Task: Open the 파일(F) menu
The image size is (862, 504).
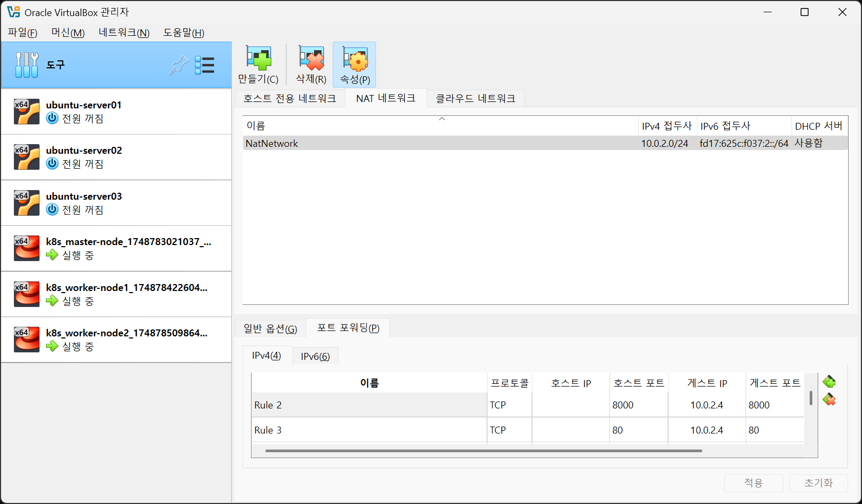Action: (x=22, y=33)
